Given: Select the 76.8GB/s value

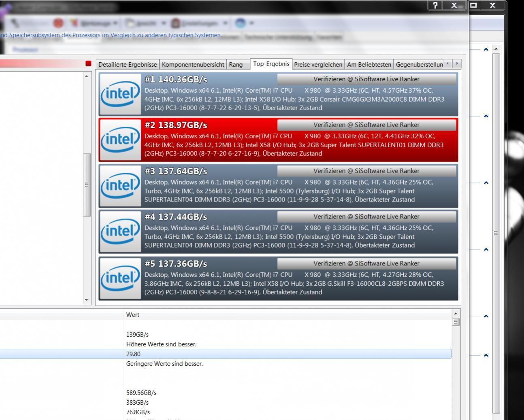Looking at the screenshot, I should pyautogui.click(x=138, y=412).
